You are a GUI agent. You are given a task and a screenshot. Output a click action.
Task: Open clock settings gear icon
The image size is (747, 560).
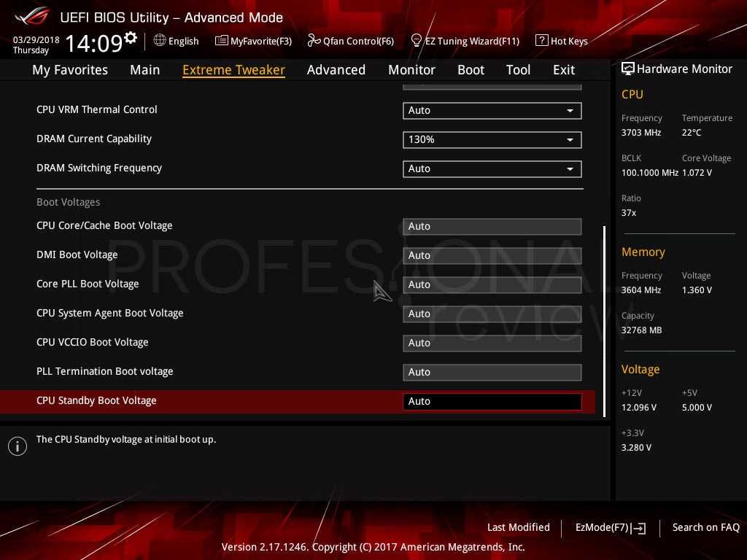pyautogui.click(x=131, y=38)
